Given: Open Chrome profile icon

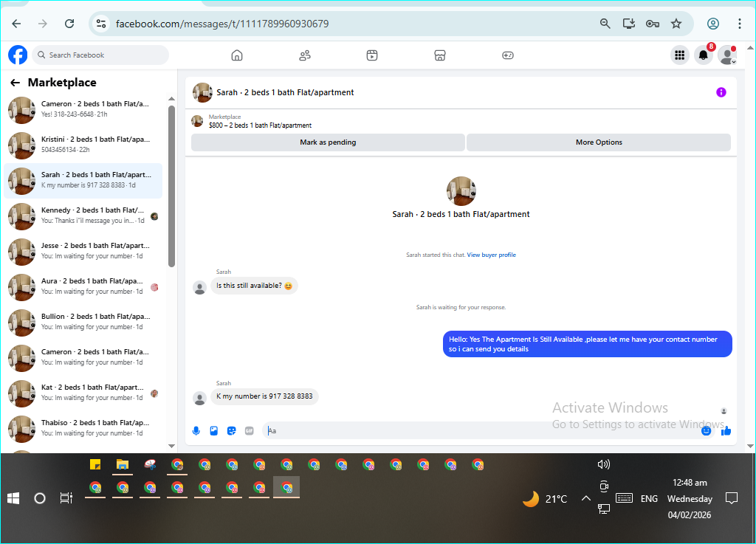Looking at the screenshot, I should tap(713, 24).
